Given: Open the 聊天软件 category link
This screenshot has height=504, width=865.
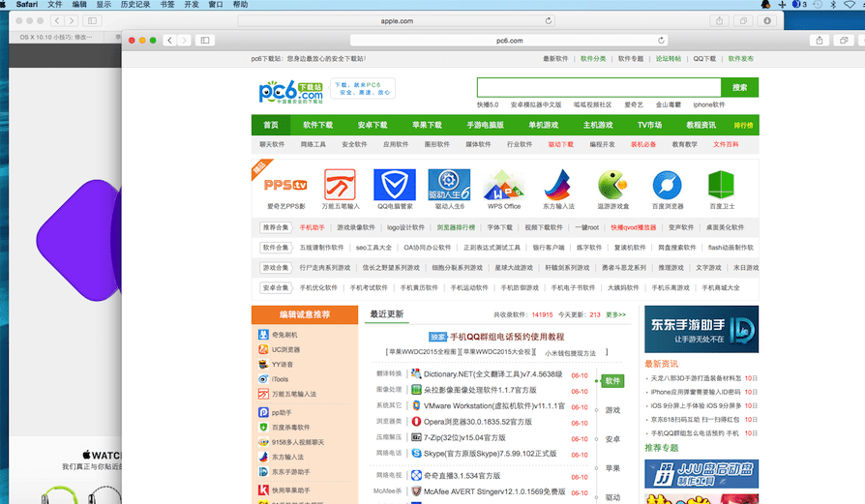Looking at the screenshot, I should [272, 144].
